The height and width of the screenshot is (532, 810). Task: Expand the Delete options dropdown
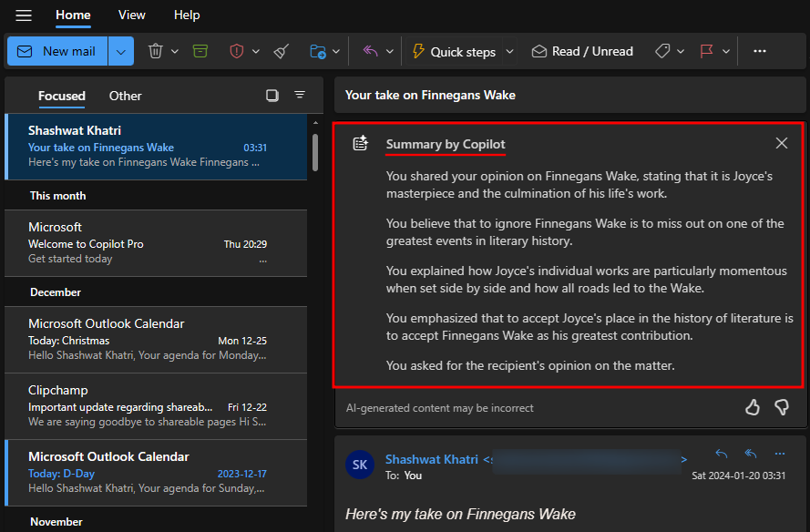coord(175,51)
